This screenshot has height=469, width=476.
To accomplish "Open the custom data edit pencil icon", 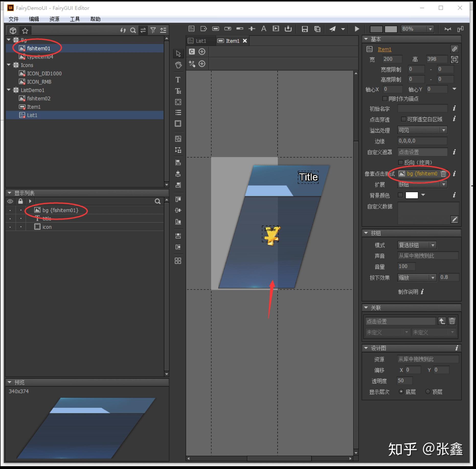I will click(454, 220).
